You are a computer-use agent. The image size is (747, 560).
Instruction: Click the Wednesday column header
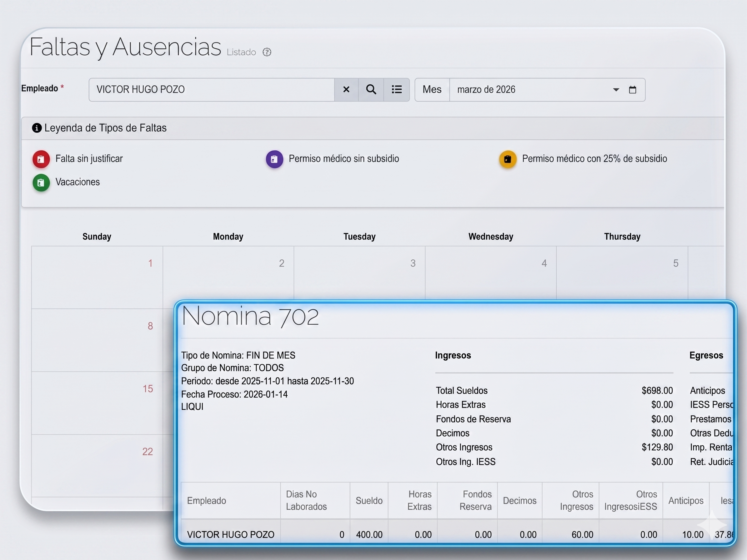click(491, 237)
